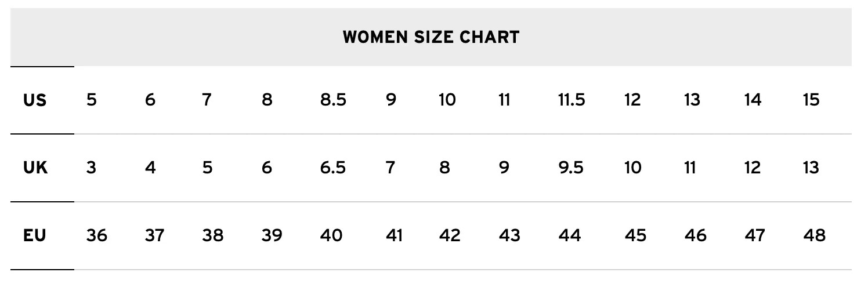Select EU size 44

click(x=569, y=235)
